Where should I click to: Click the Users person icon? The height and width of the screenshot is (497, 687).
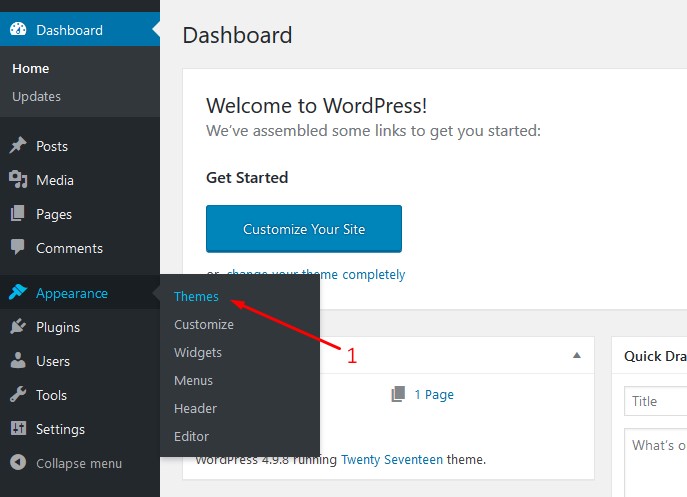(x=18, y=361)
